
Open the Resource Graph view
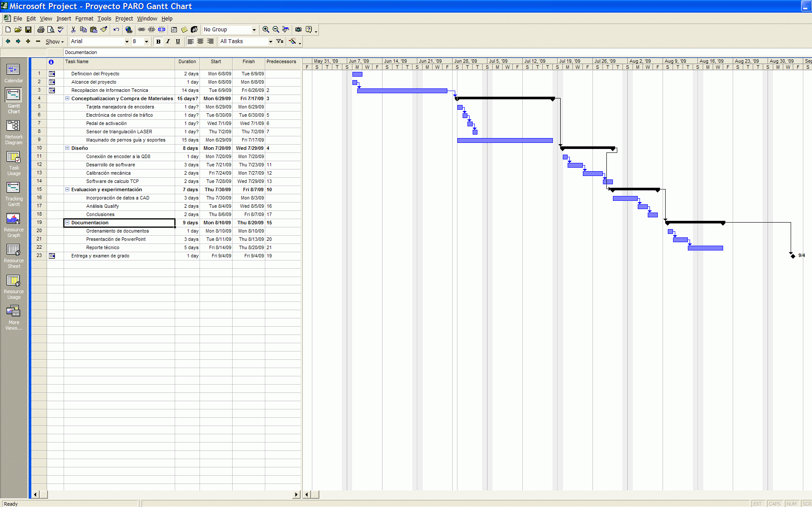click(14, 225)
